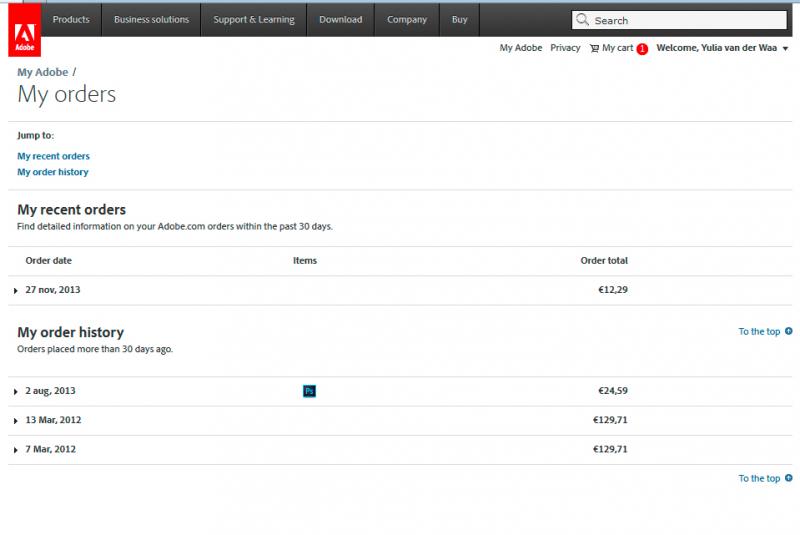
Task: Expand the 2 aug, 2013 order
Action: point(15,391)
